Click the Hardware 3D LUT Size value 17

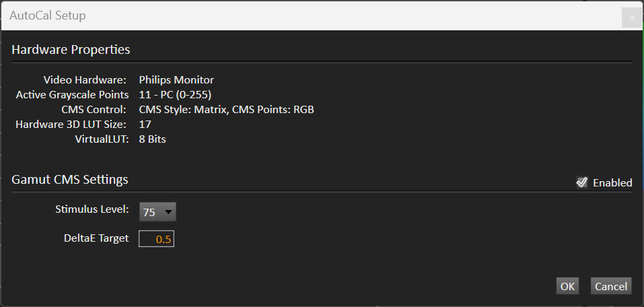click(145, 124)
